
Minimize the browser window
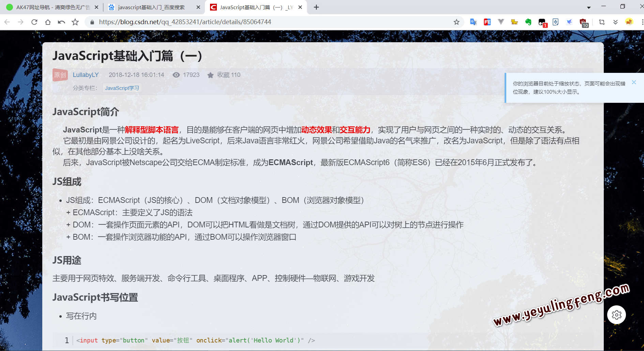[603, 6]
